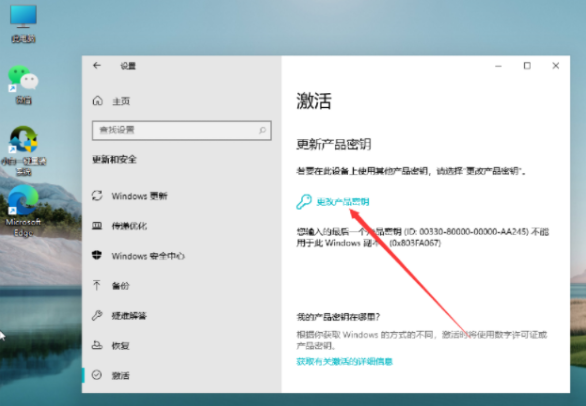Select the This PC desktop icon

click(x=23, y=23)
